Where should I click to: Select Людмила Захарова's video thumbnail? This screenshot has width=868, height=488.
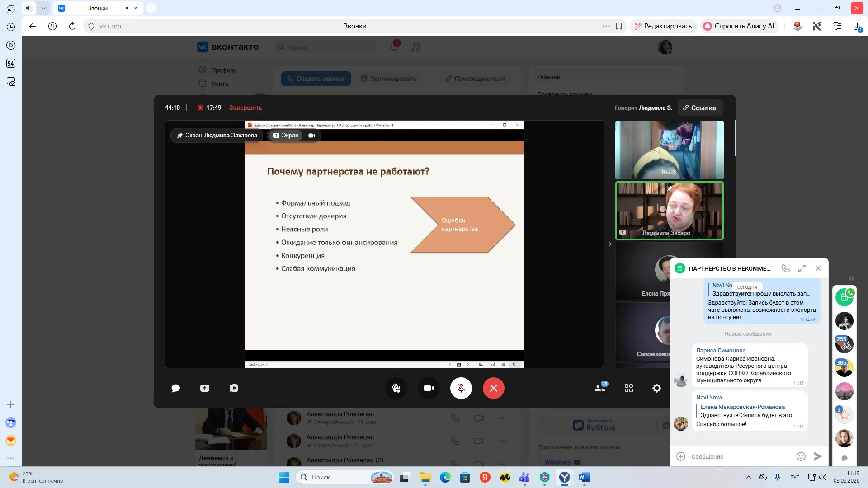669,211
